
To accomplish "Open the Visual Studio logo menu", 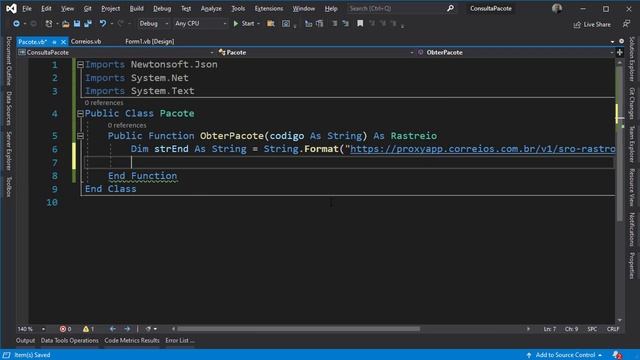I will [11, 8].
